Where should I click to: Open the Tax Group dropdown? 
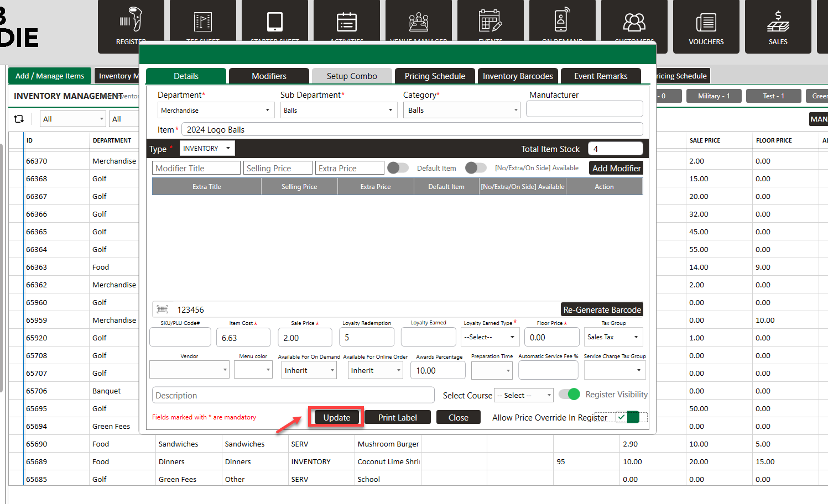(613, 337)
